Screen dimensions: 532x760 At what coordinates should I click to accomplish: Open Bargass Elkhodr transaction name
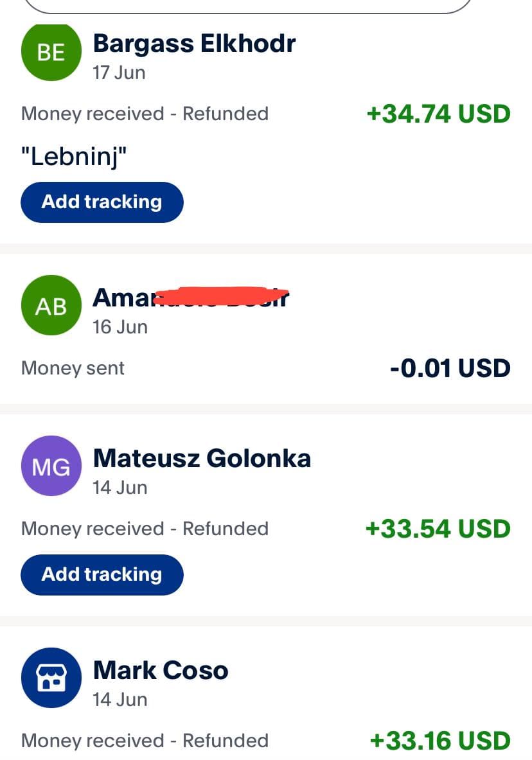(x=194, y=44)
